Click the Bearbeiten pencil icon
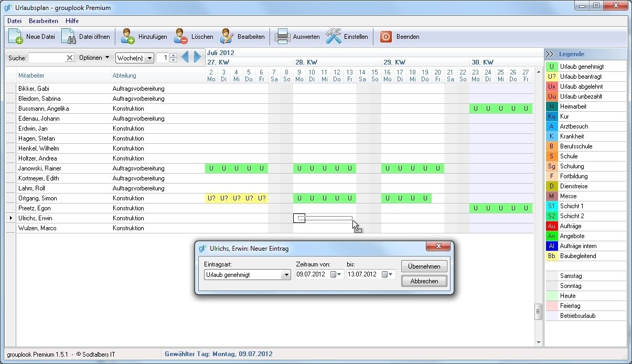 pyautogui.click(x=227, y=37)
